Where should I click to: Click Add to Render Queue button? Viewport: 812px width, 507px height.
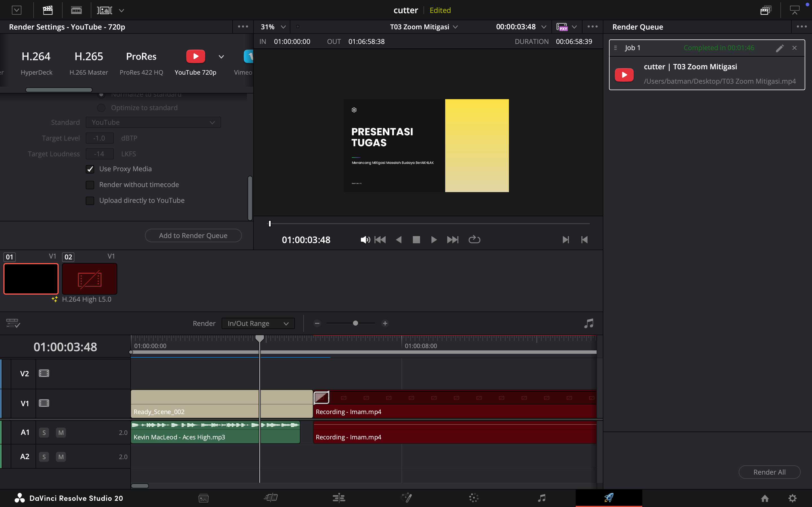(193, 235)
